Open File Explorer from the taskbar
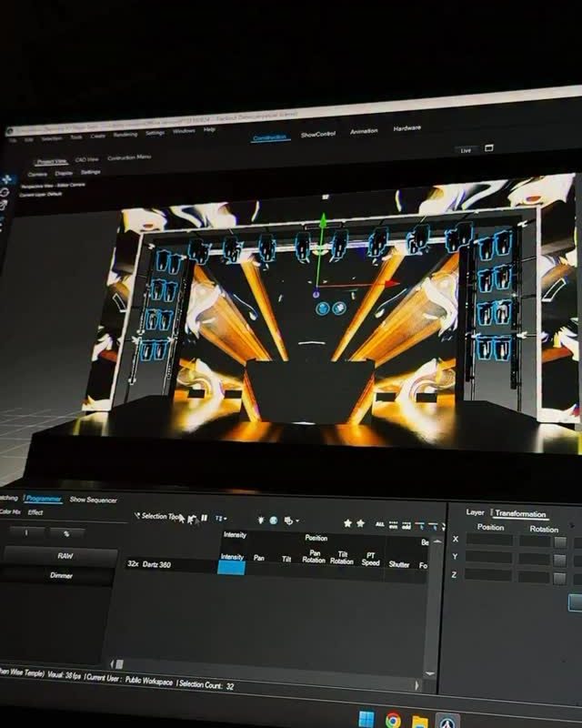Screen dimensions: 582x728 pos(419,722)
